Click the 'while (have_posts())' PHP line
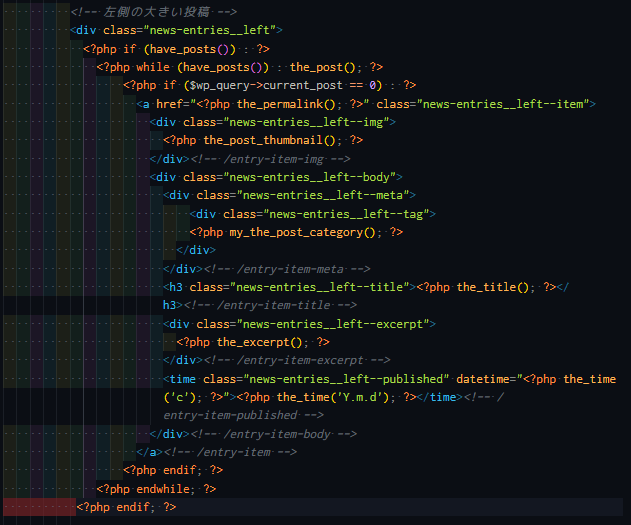Viewport: 631px width, 525px height. point(239,67)
